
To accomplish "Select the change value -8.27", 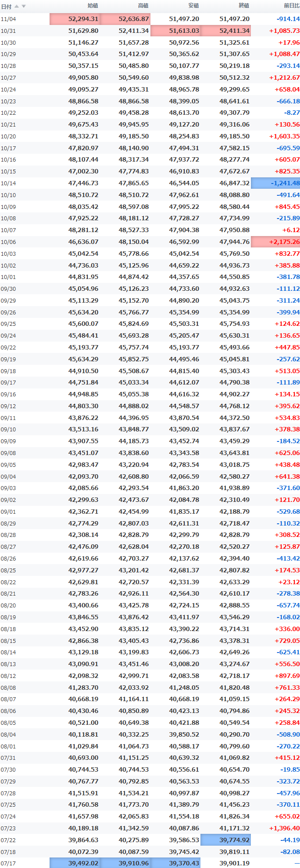I will point(292,113).
